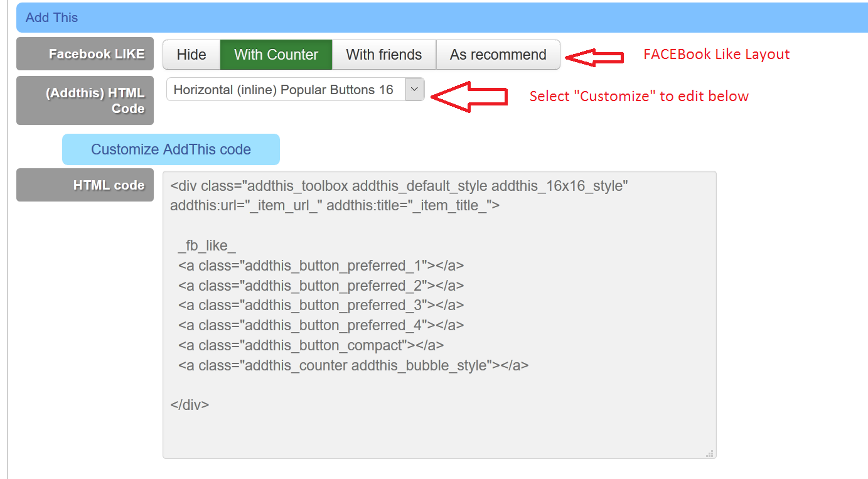
Task: Click the addthis_button_preferred_1 code line
Action: (321, 266)
